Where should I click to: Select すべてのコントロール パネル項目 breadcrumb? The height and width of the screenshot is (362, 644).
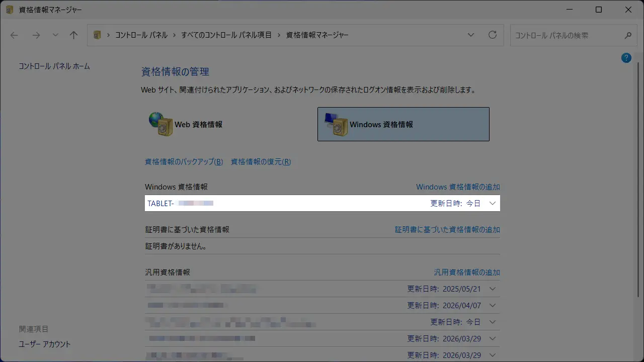[226, 35]
